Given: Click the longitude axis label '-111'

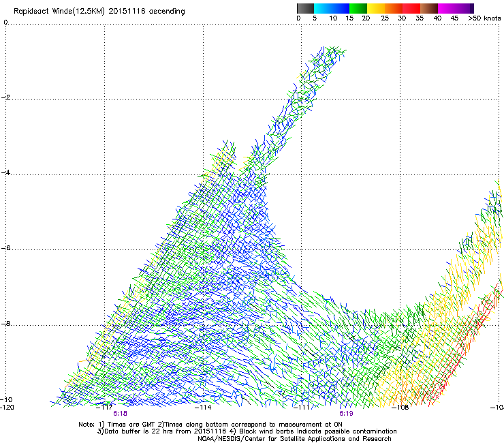Looking at the screenshot, I should pyautogui.click(x=301, y=408).
